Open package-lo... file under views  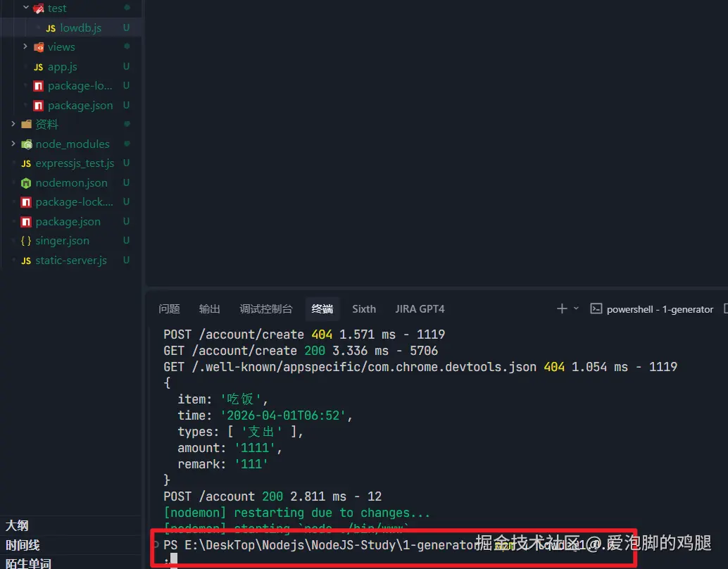pos(80,86)
